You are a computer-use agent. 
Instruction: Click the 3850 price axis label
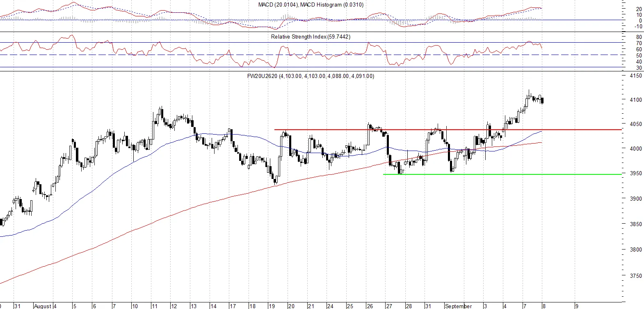pos(636,224)
